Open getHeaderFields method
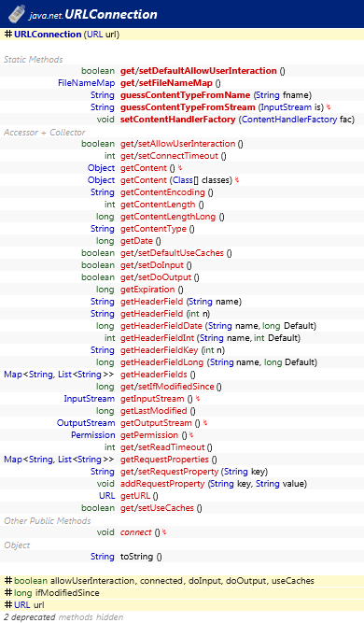The height and width of the screenshot is (623, 364). (x=154, y=375)
